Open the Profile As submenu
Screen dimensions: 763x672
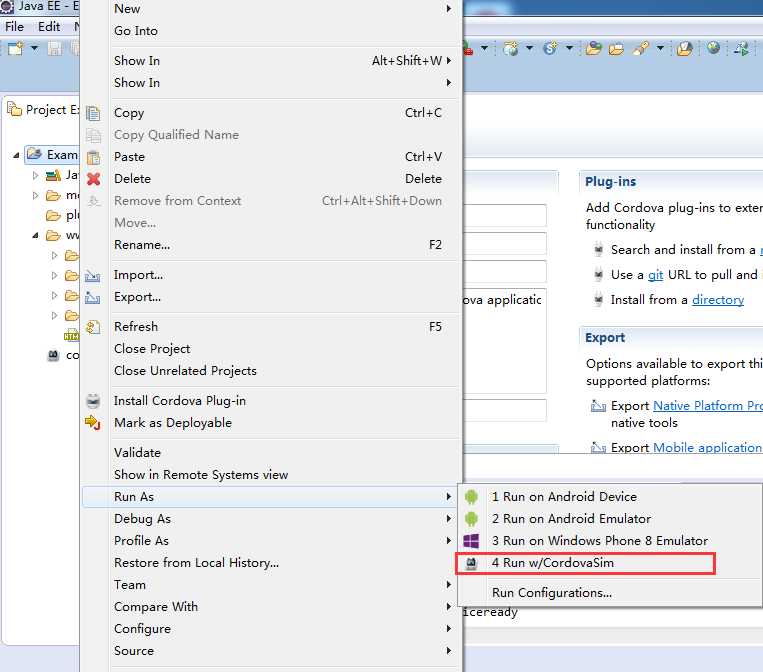(272, 541)
